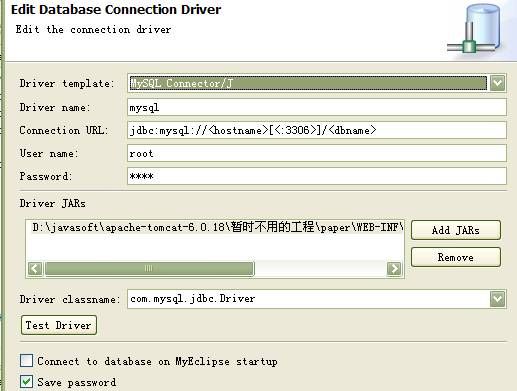Viewport: 517px width, 391px height.
Task: Focus the Password input field
Action: [317, 176]
